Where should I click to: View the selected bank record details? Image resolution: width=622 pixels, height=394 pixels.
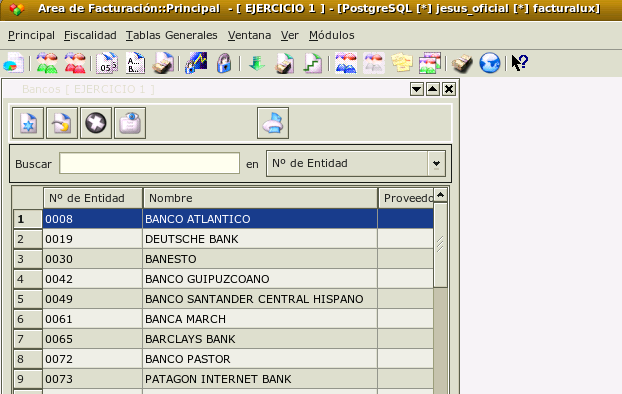click(x=130, y=123)
